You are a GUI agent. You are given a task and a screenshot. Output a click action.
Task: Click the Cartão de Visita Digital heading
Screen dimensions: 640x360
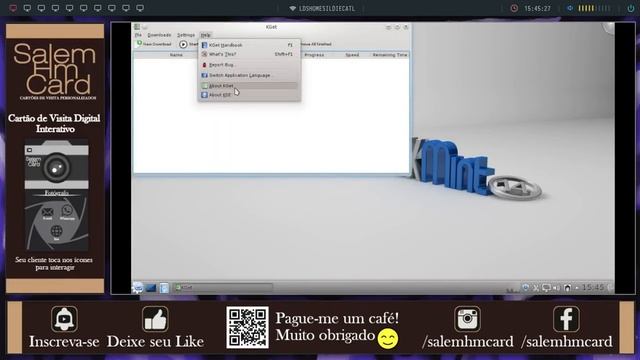tap(54, 123)
